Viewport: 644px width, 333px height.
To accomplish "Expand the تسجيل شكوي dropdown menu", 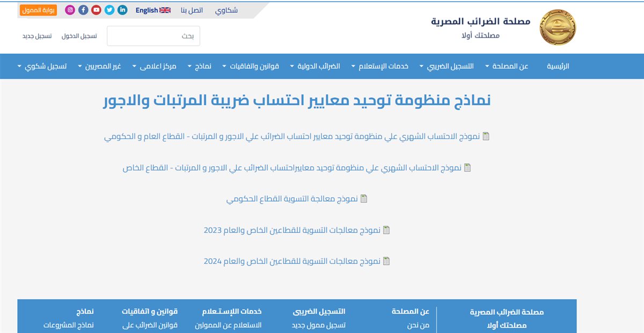I will tap(42, 66).
